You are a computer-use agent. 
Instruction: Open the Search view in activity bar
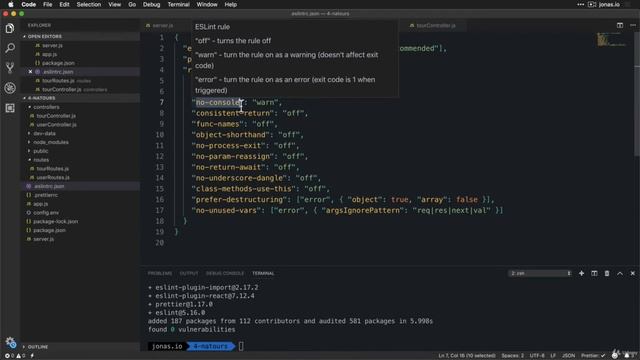click(x=10, y=48)
